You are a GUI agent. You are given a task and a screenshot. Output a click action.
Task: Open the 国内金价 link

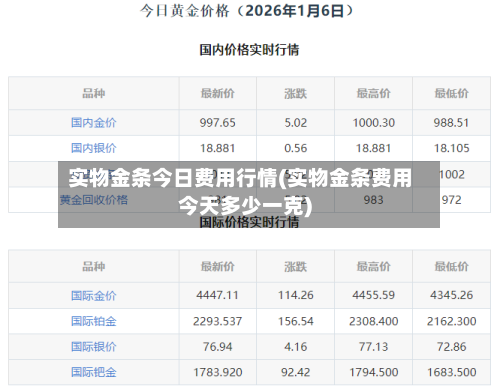click(94, 123)
